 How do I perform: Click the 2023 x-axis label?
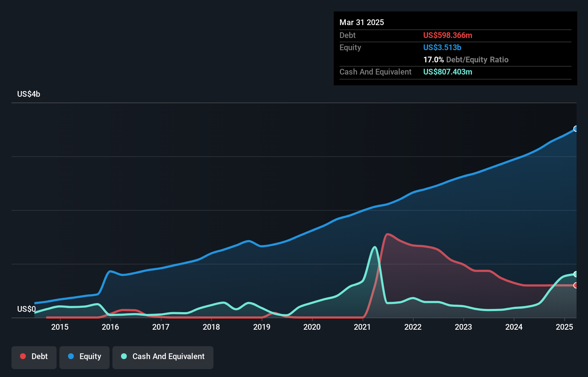click(463, 327)
